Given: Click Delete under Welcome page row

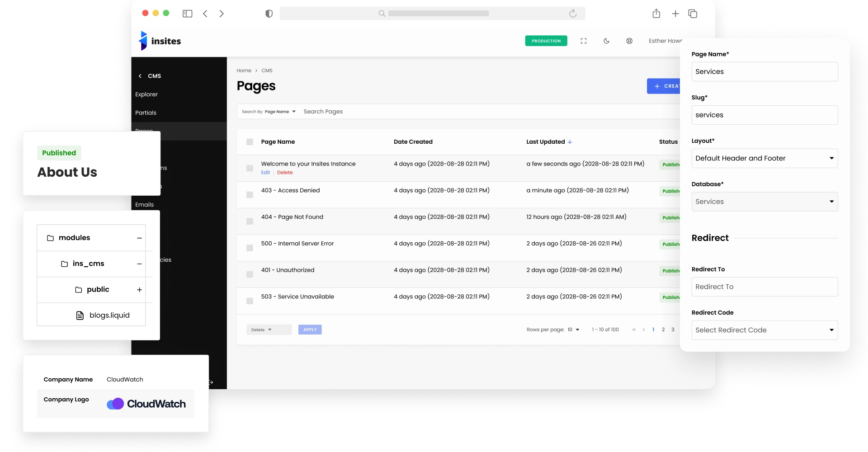Looking at the screenshot, I should [285, 173].
